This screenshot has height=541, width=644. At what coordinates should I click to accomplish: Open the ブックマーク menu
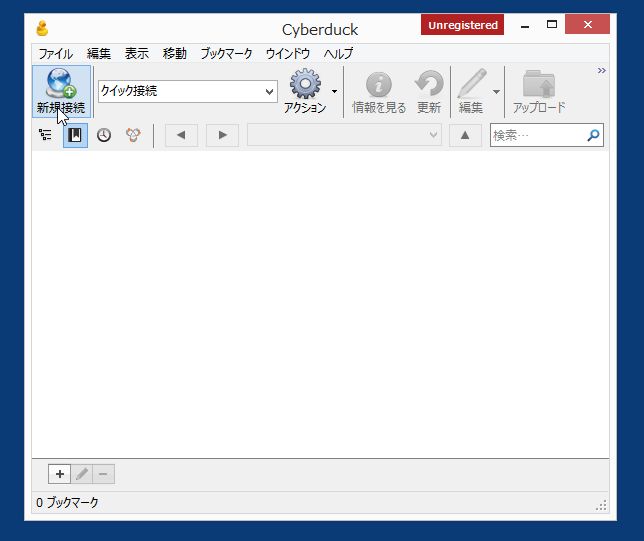(226, 53)
